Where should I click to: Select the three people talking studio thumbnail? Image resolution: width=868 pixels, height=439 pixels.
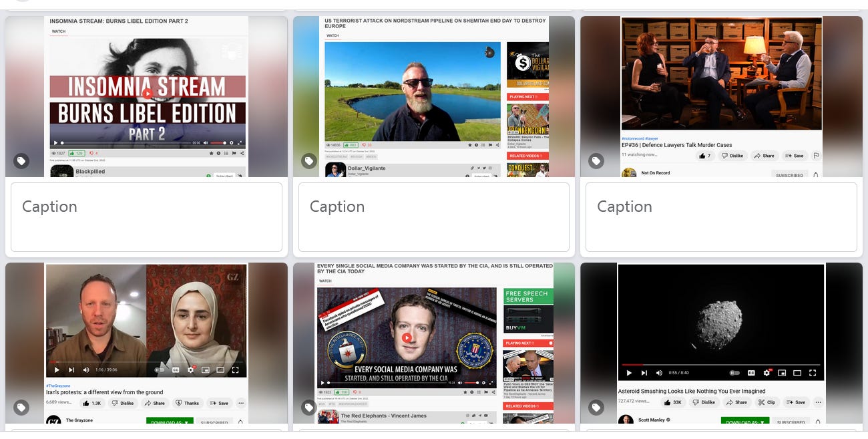coord(721,96)
